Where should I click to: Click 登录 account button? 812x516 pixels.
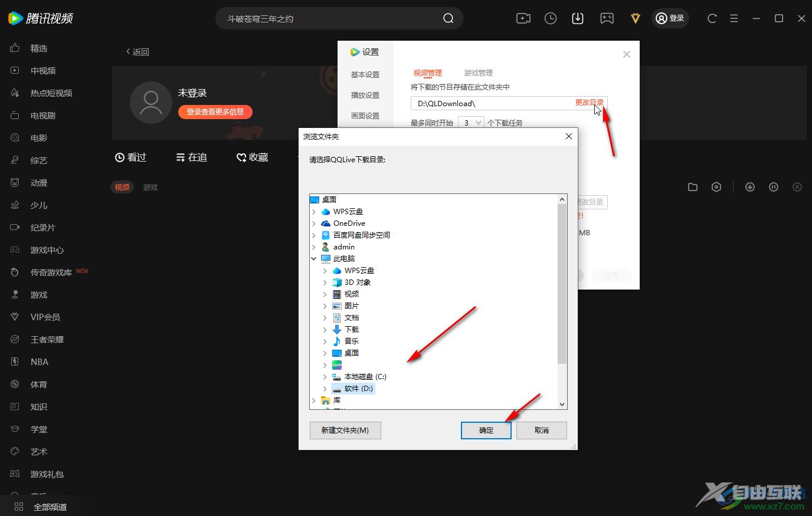coord(670,18)
